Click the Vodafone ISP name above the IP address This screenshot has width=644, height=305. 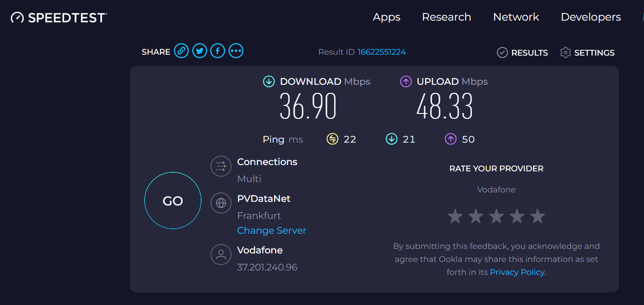click(x=260, y=250)
